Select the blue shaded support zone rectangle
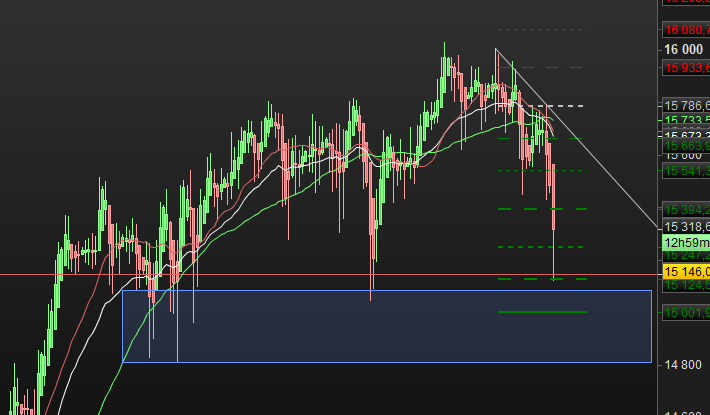 (x=387, y=326)
